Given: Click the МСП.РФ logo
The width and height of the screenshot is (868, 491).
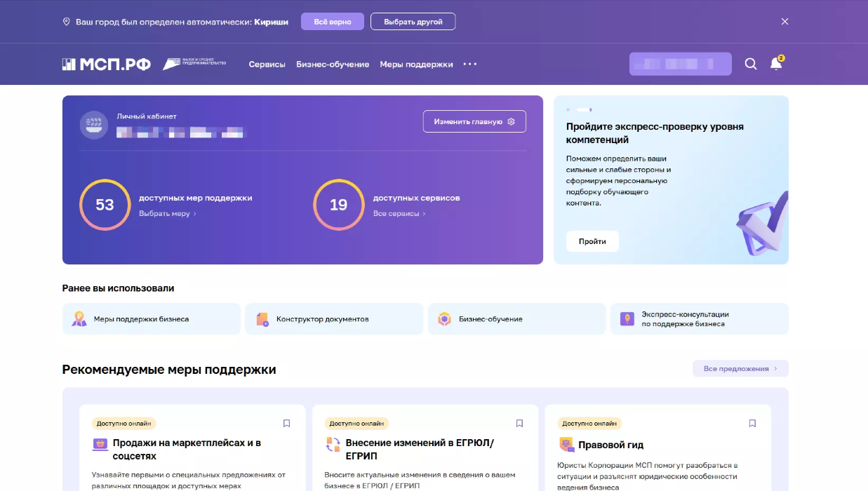Looking at the screenshot, I should tap(107, 64).
